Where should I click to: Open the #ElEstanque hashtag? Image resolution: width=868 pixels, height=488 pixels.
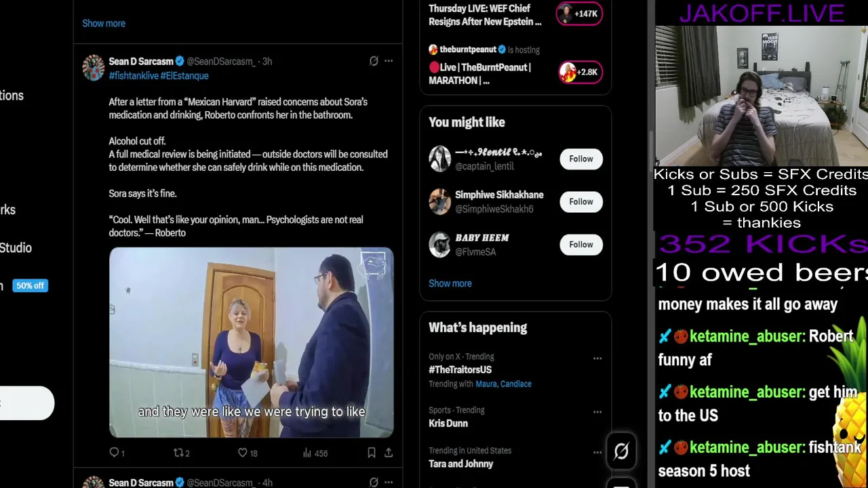(x=184, y=76)
